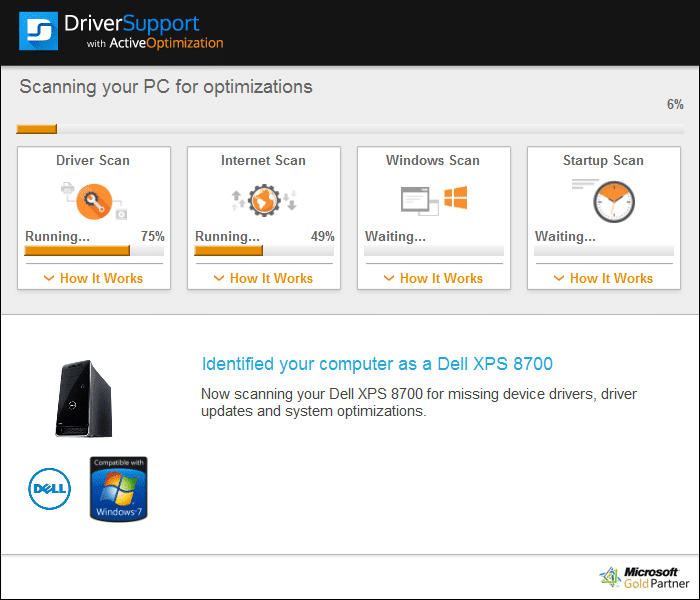Click the Internet Scan title

[x=263, y=160]
